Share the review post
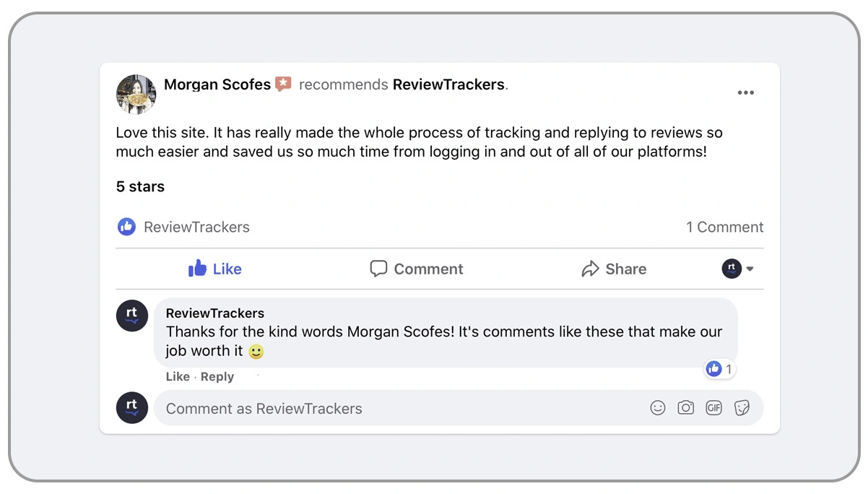 tap(614, 269)
